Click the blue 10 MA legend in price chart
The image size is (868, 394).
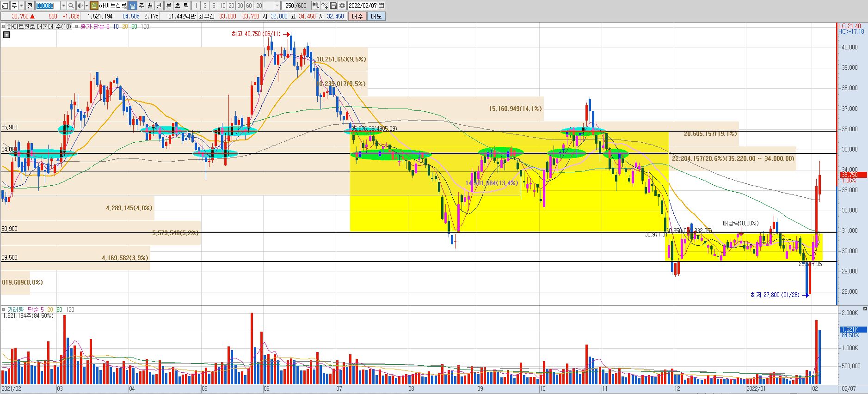coord(116,26)
